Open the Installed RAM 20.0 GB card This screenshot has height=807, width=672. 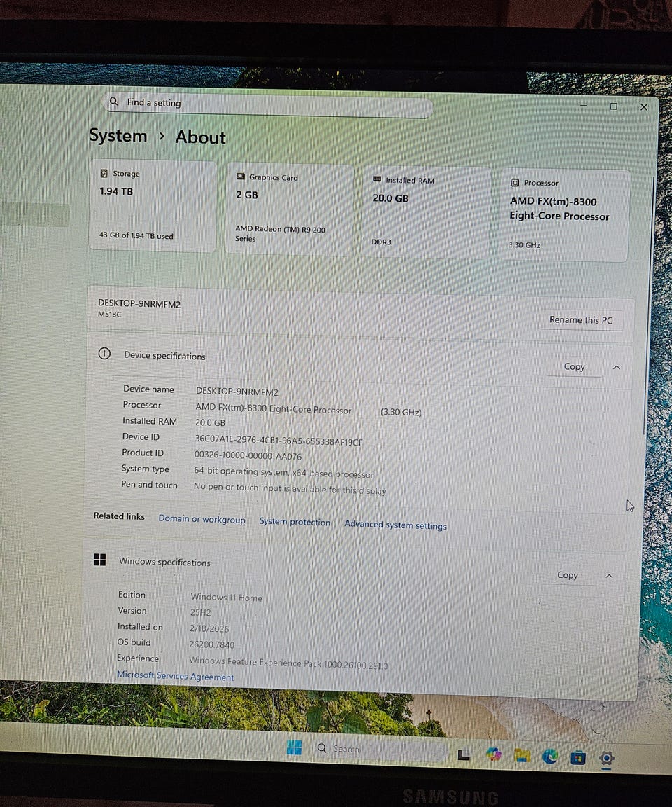pyautogui.click(x=426, y=212)
